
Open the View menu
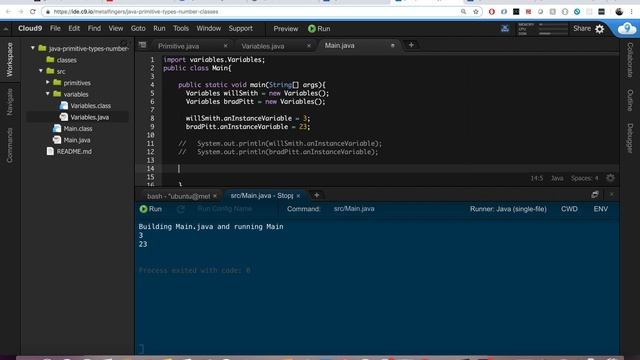[116, 29]
